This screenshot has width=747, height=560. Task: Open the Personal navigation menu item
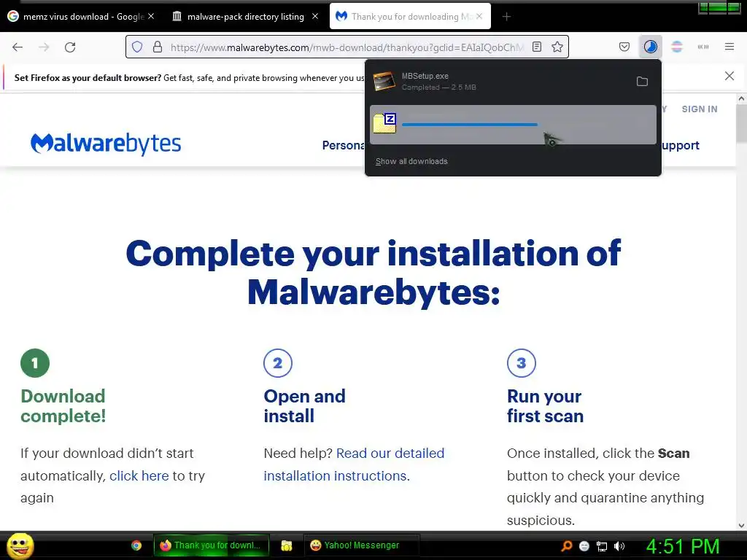click(344, 146)
